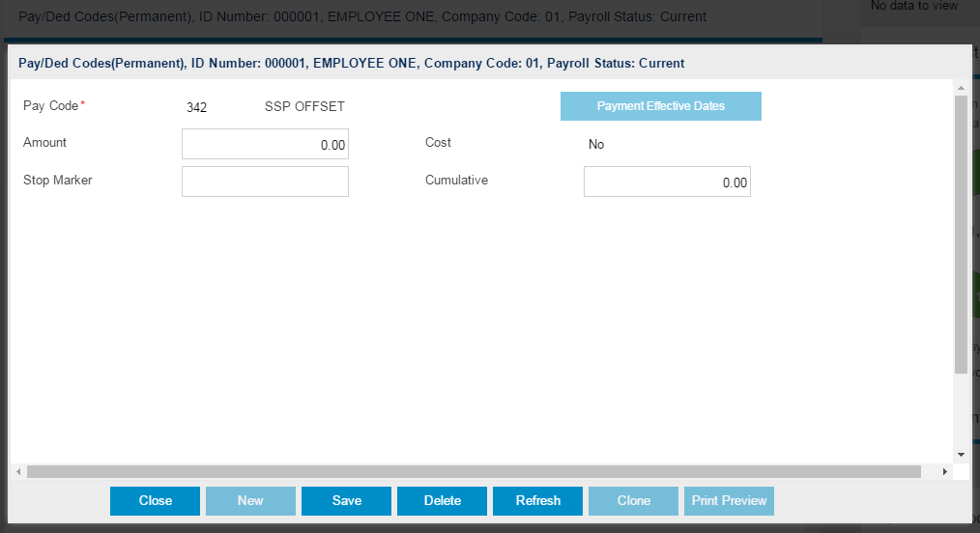The image size is (980, 533).
Task: Click the New button
Action: (x=250, y=501)
